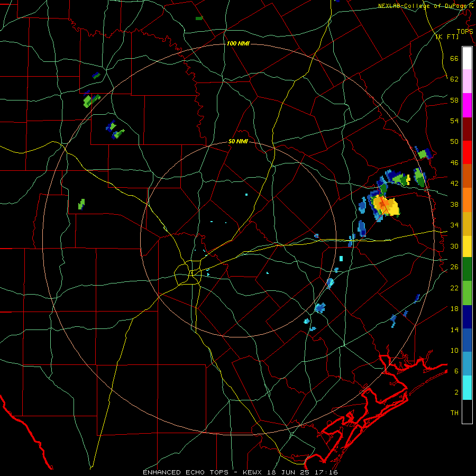Click the '14' legend value
The image size is (476, 476).
point(454,329)
